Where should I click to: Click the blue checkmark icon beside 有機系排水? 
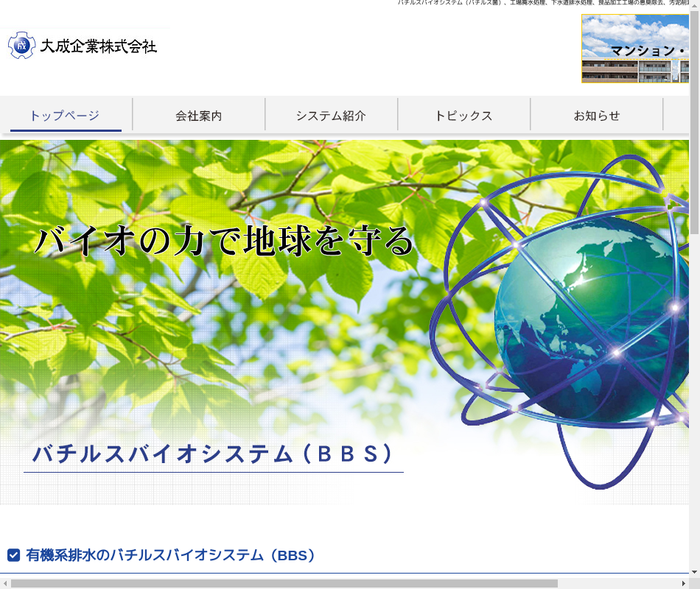(13, 555)
